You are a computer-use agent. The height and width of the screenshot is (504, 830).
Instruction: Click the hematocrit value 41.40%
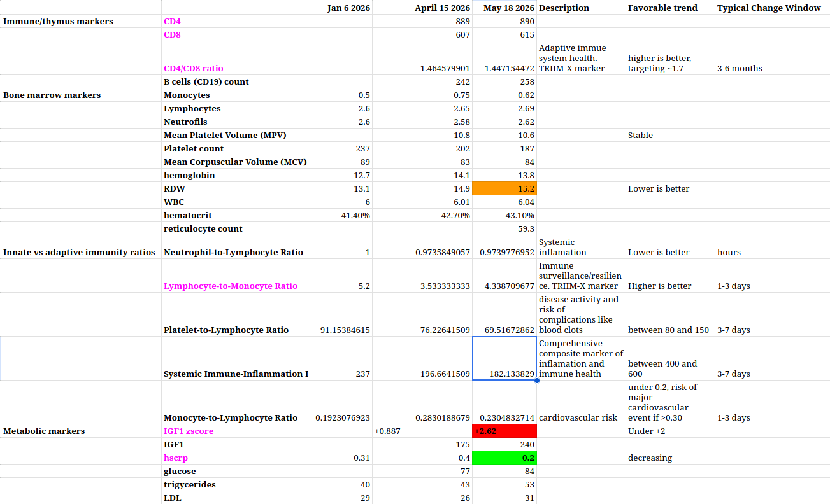340,215
